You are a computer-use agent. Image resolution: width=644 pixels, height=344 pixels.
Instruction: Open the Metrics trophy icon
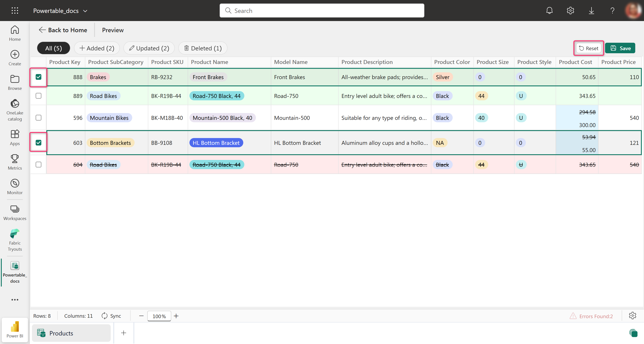[15, 158]
